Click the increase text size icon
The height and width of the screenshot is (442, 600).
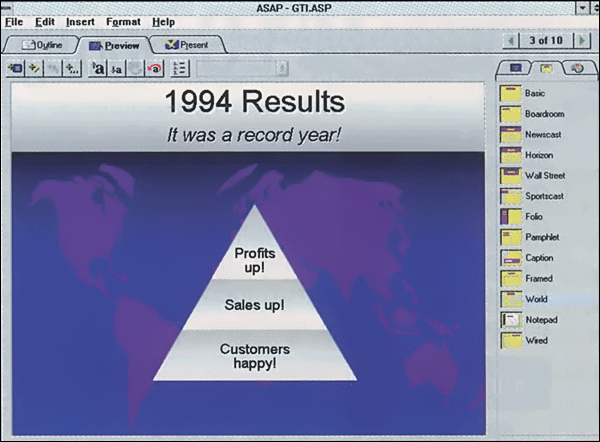[x=98, y=69]
